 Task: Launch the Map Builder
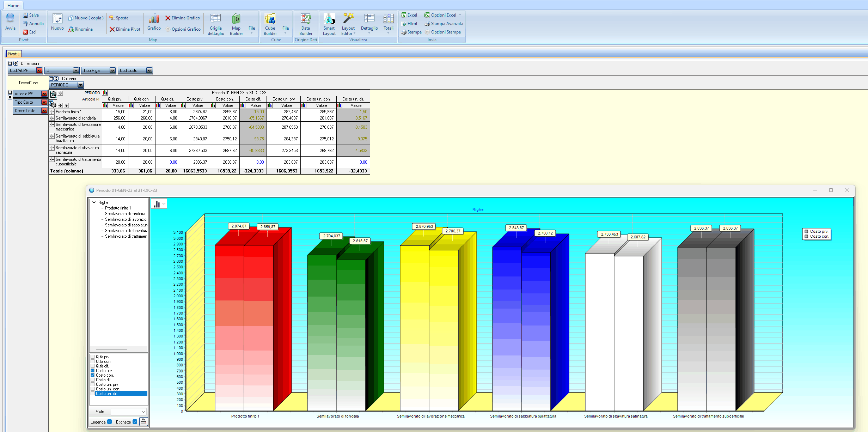236,24
